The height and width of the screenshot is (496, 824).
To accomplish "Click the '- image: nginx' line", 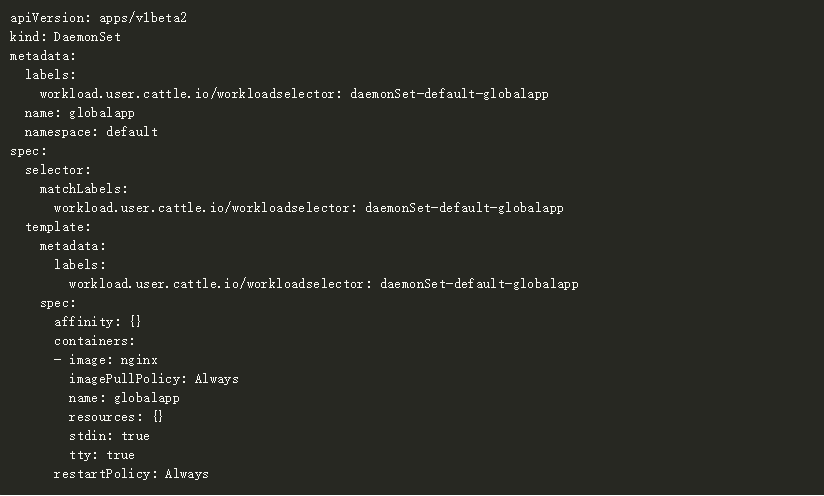I will [106, 360].
